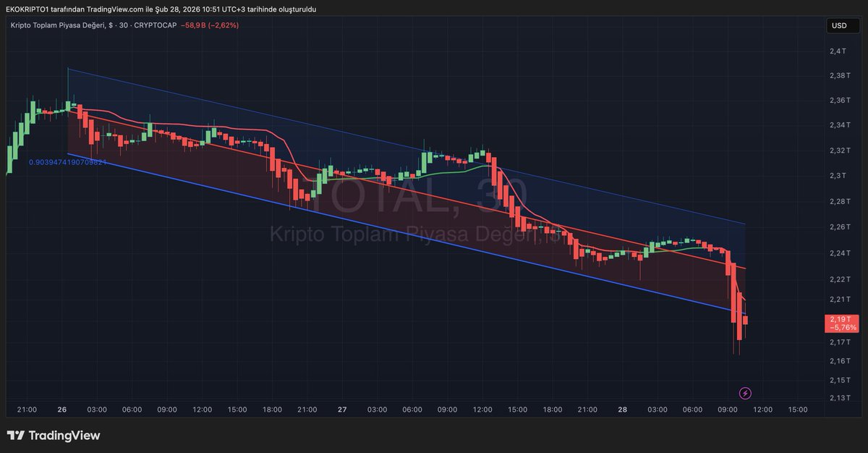Click the 2,28 T price axis label
The width and height of the screenshot is (868, 453).
839,201
